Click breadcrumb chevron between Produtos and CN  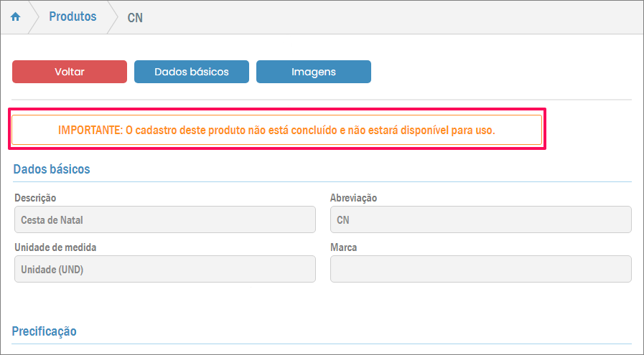coord(112,17)
